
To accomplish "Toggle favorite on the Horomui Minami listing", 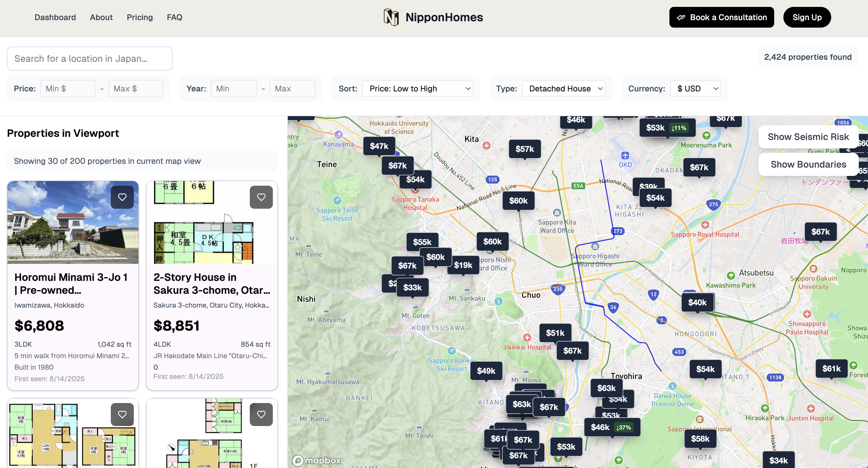I will [x=122, y=197].
